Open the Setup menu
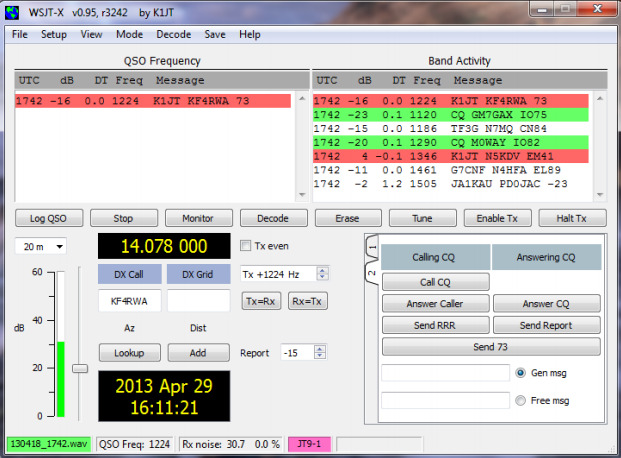Image resolution: width=621 pixels, height=458 pixels. (54, 34)
